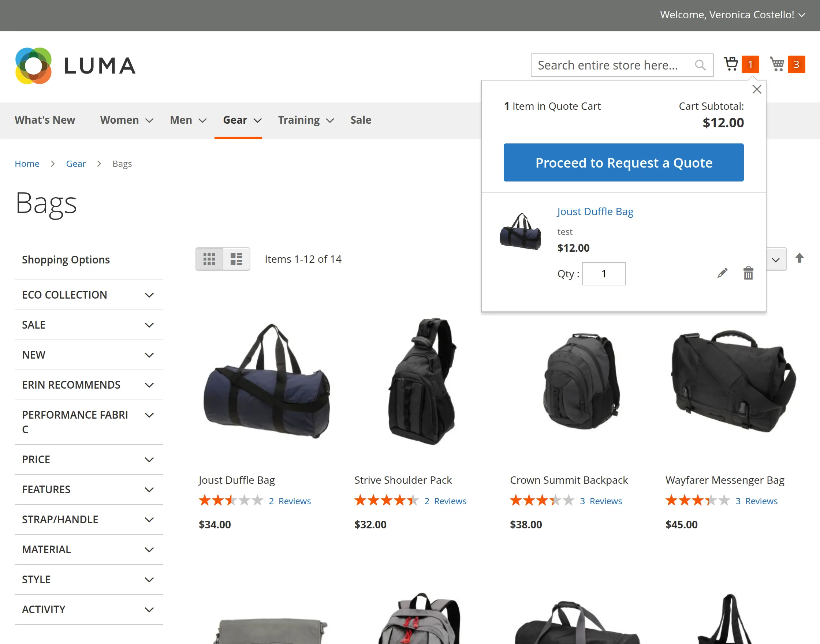The height and width of the screenshot is (644, 820).
Task: Open Crown Summit Backpack product title
Action: (x=569, y=480)
